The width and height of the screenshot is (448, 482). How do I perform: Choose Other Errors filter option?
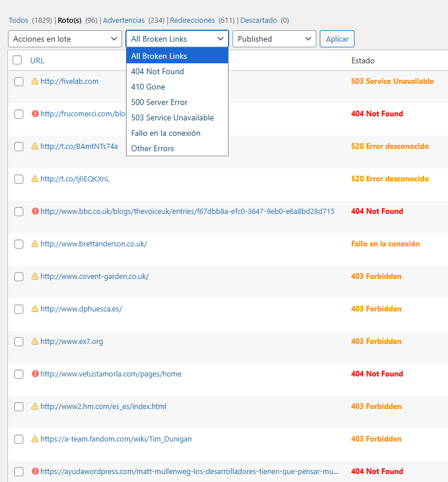click(x=177, y=148)
